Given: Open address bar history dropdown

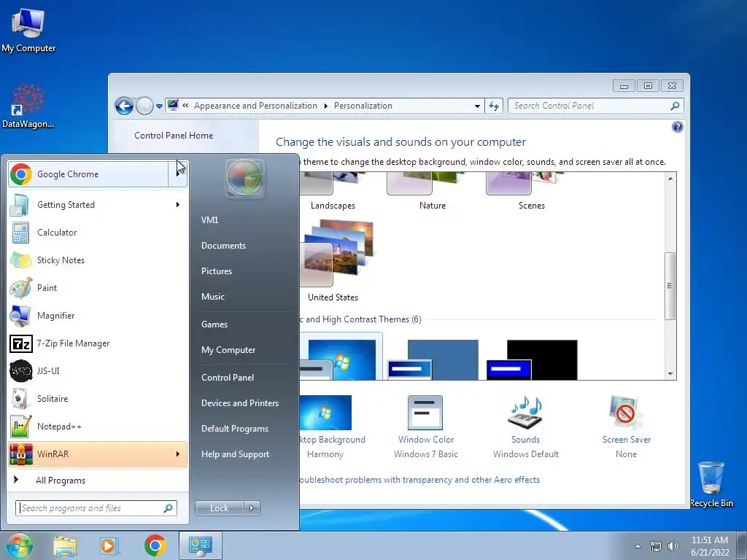Looking at the screenshot, I should 477,106.
